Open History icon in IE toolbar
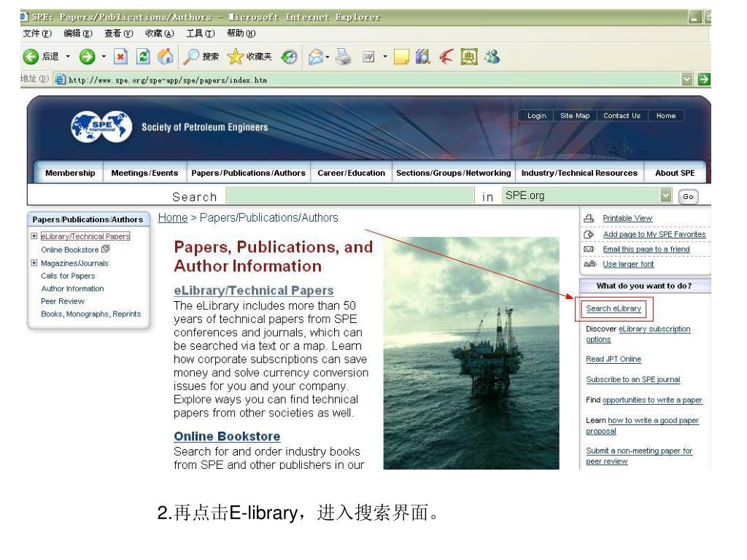This screenshot has width=747, height=560. [x=289, y=57]
